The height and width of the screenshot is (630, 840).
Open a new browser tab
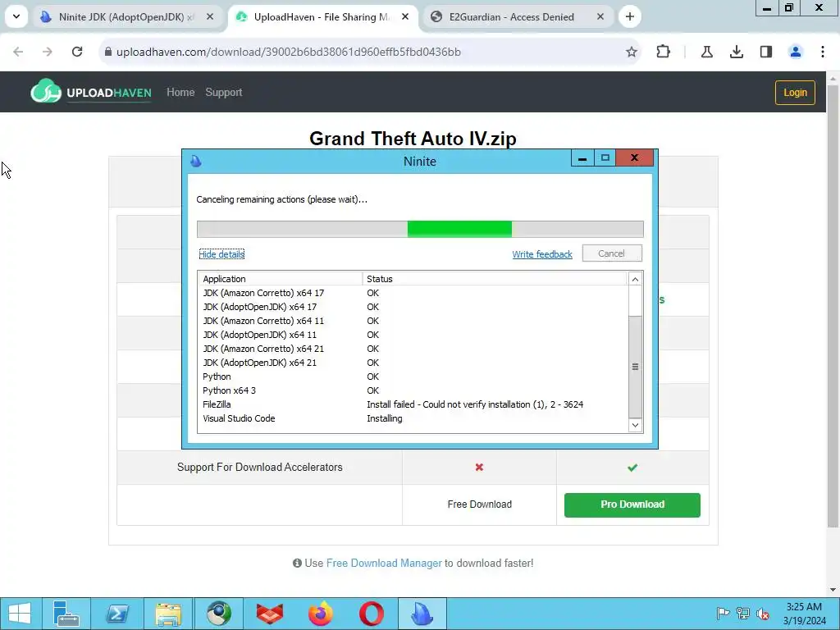[630, 16]
